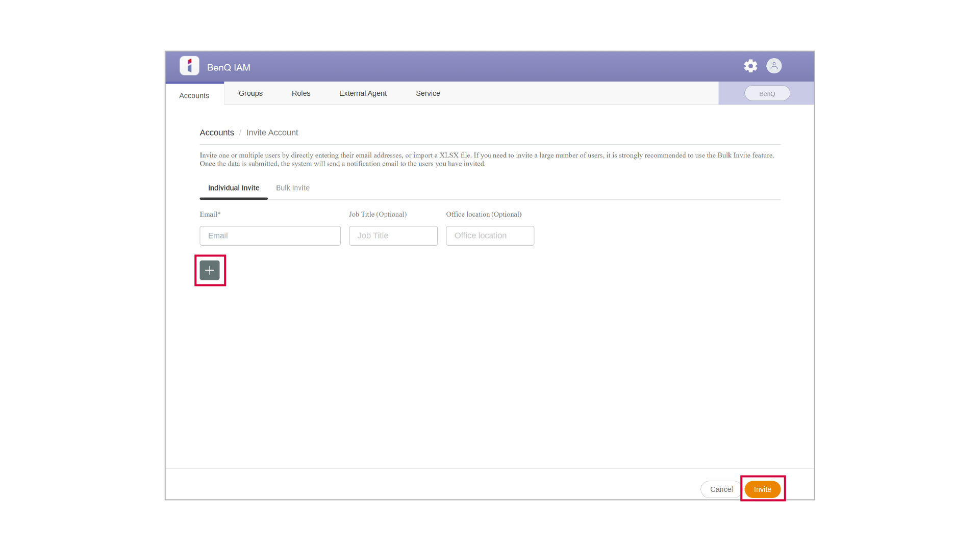980x551 pixels.
Task: Click the Accounts breadcrumb link
Action: (217, 133)
